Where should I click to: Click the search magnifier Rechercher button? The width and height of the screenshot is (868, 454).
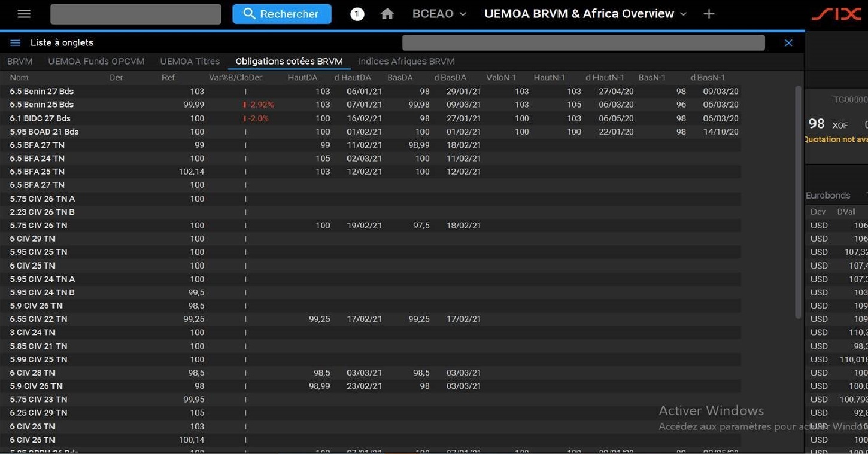pos(282,14)
